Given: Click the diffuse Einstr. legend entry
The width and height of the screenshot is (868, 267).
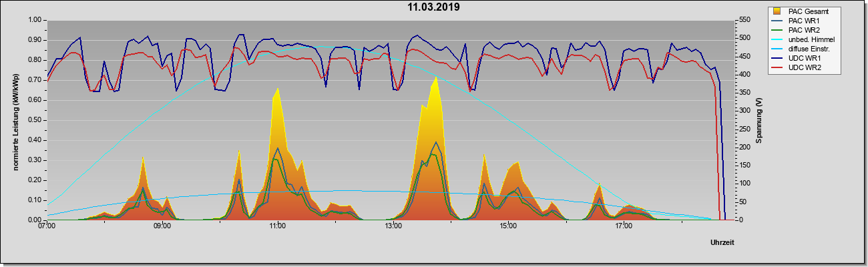Looking at the screenshot, I should (x=804, y=49).
